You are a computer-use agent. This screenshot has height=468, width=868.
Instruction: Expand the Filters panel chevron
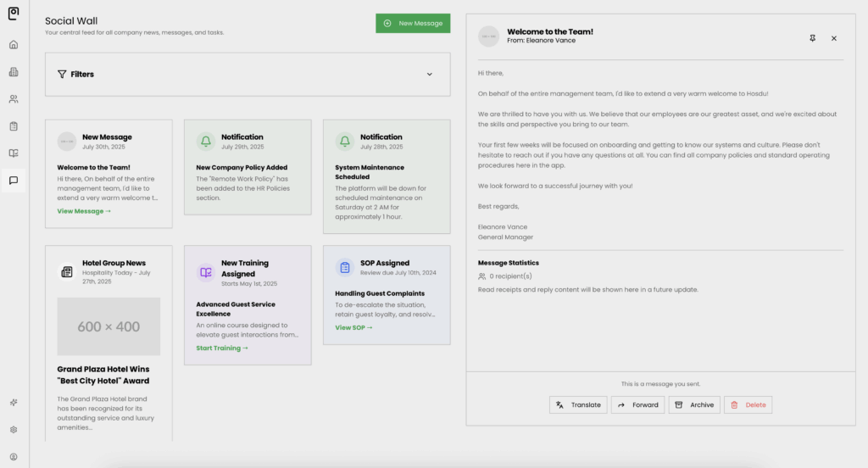click(430, 75)
